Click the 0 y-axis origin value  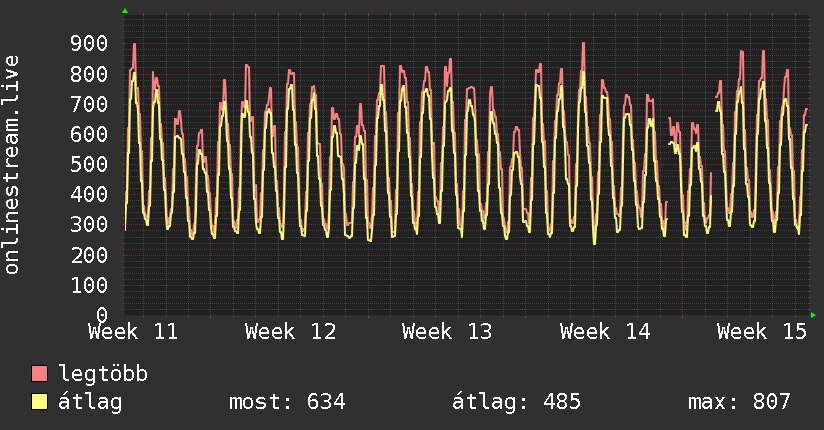tap(102, 315)
